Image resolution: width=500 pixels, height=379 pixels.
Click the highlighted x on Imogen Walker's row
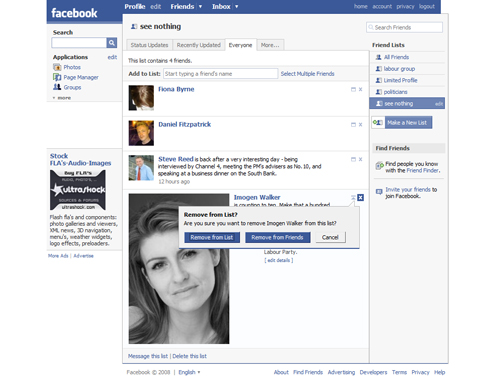pyautogui.click(x=360, y=197)
